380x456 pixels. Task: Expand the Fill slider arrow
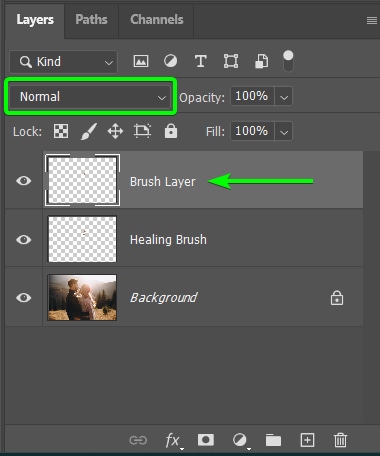284,132
